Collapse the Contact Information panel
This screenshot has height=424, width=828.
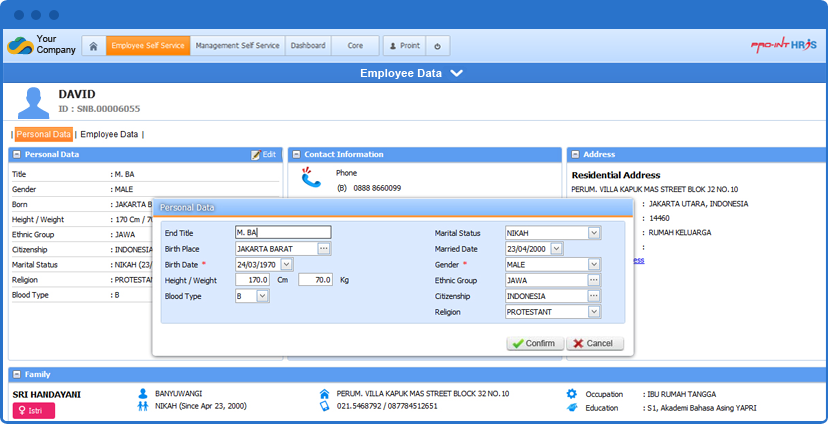(x=296, y=155)
